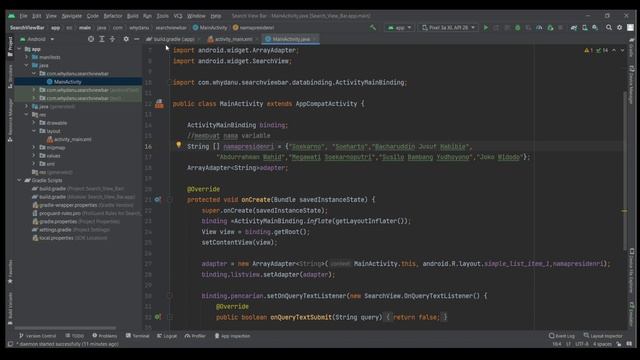Click gutter icon beside onQueryTextSubmit
The height and width of the screenshot is (360, 640).
point(158,317)
